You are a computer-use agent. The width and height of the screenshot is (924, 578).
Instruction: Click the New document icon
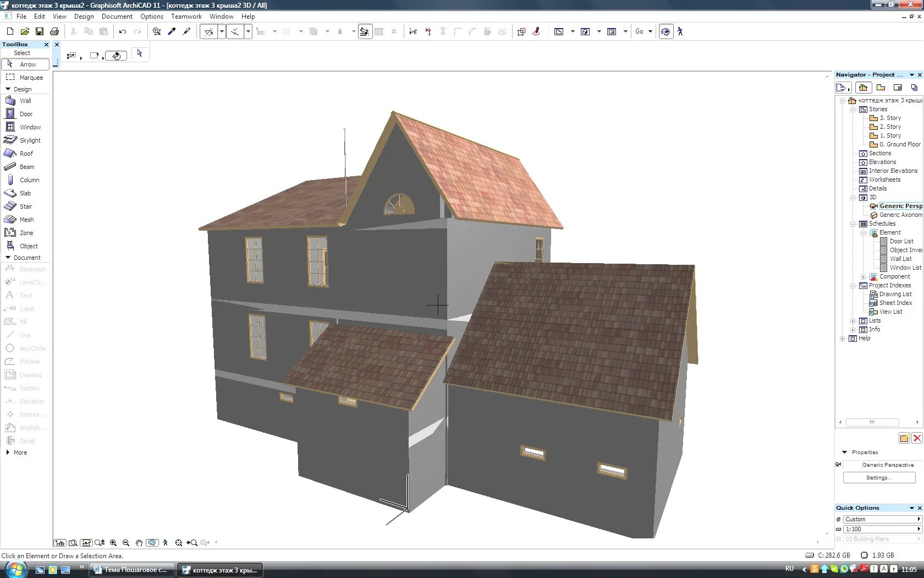tap(10, 31)
